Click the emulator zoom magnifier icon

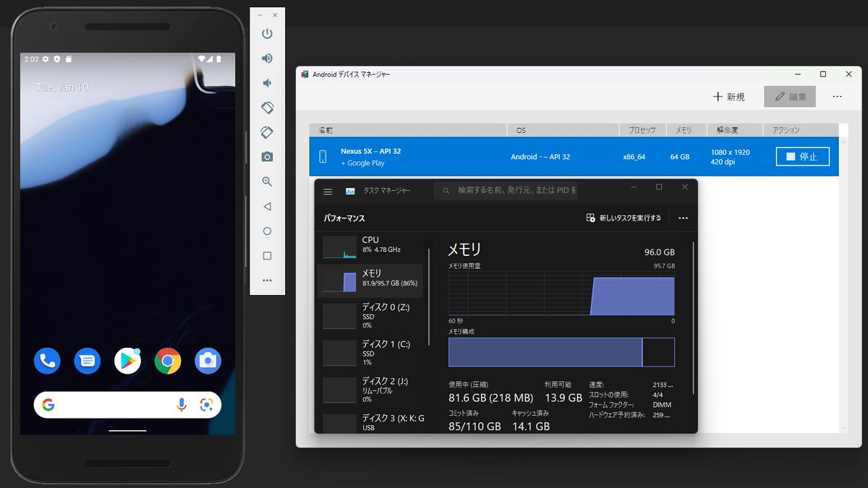coord(267,181)
